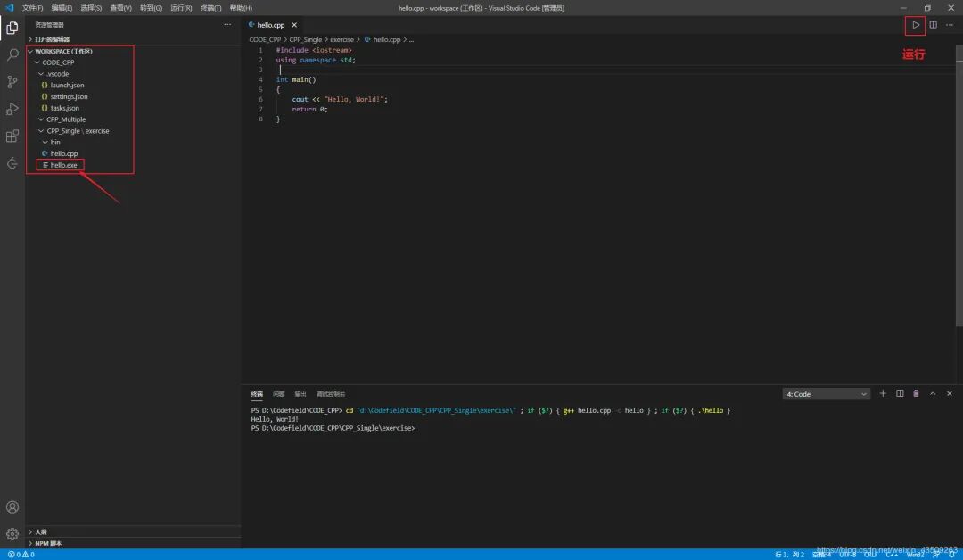
Task: Open the Explorer panel's more actions ellipsis
Action: click(x=227, y=25)
